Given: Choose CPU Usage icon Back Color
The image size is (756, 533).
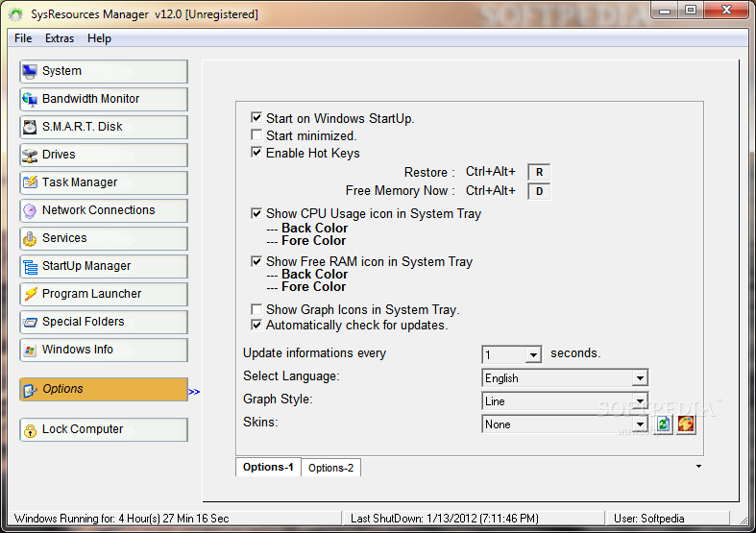Looking at the screenshot, I should tap(314, 228).
